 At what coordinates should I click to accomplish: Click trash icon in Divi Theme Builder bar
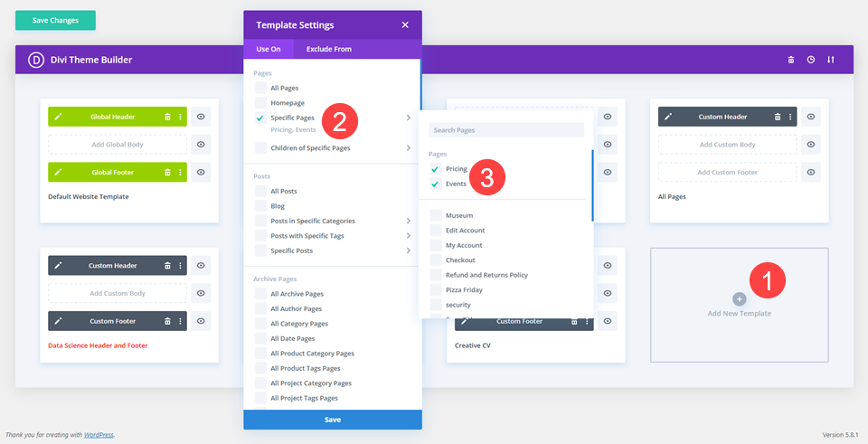point(791,60)
